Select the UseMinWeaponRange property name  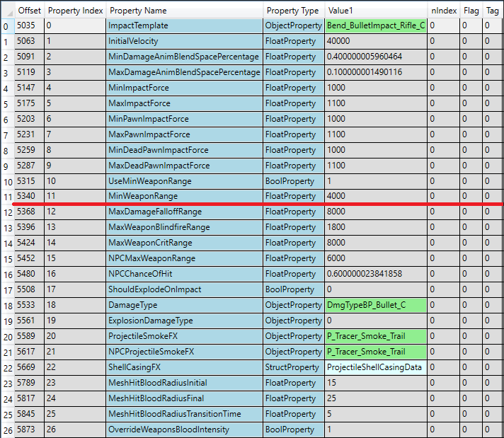185,181
